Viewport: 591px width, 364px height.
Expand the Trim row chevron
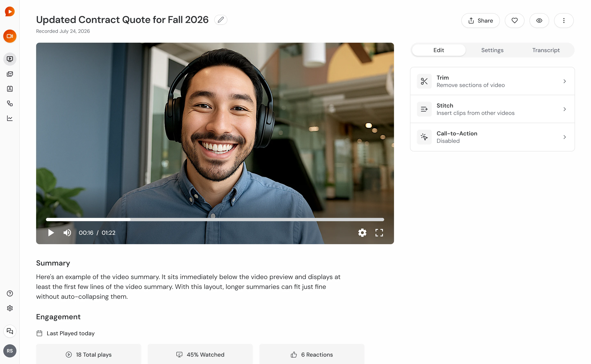564,81
